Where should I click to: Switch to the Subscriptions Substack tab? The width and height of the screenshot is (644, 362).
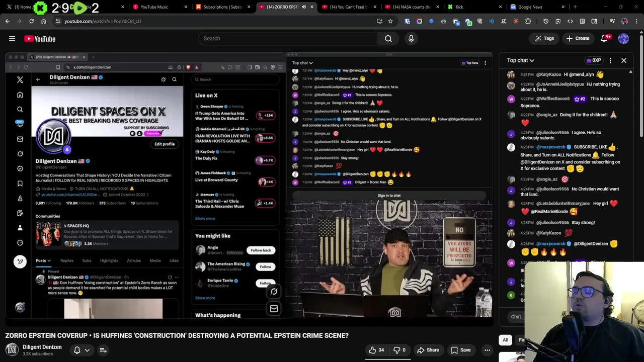click(222, 7)
